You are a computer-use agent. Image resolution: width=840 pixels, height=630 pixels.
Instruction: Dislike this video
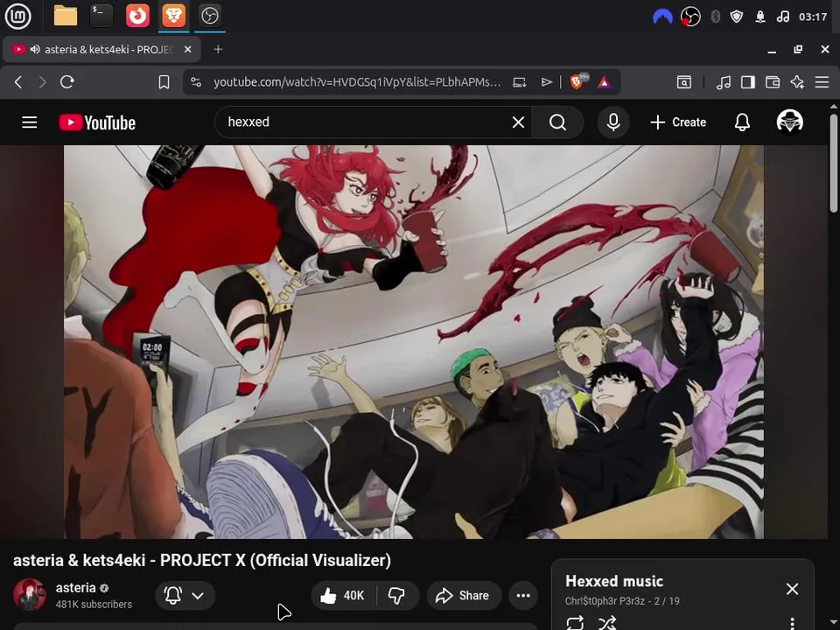[x=397, y=595]
